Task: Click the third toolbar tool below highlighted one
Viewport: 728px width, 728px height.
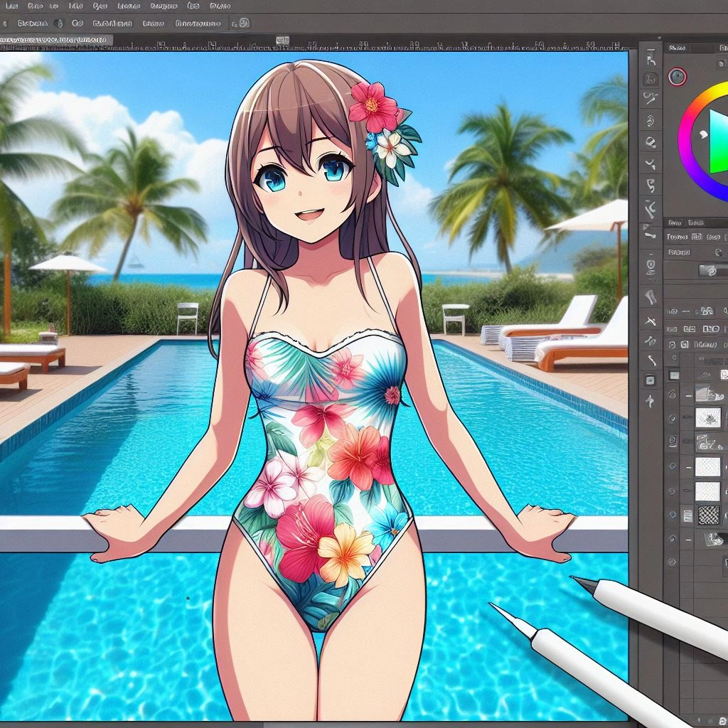Action: click(650, 142)
